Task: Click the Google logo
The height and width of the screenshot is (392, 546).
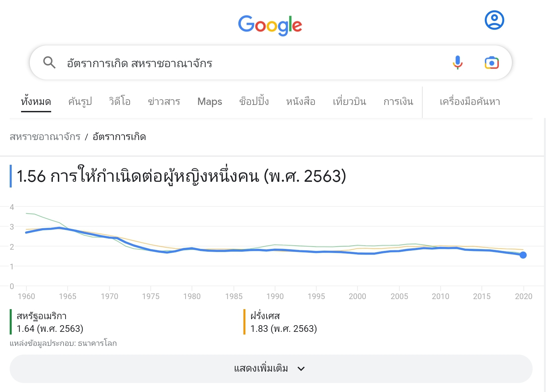Action: coord(270,25)
